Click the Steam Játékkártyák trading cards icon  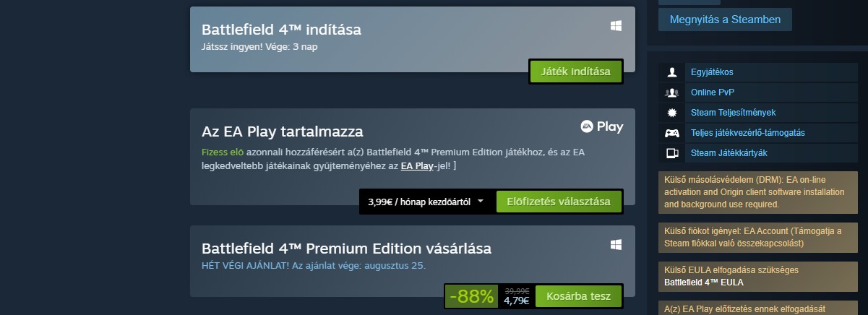[x=672, y=153]
